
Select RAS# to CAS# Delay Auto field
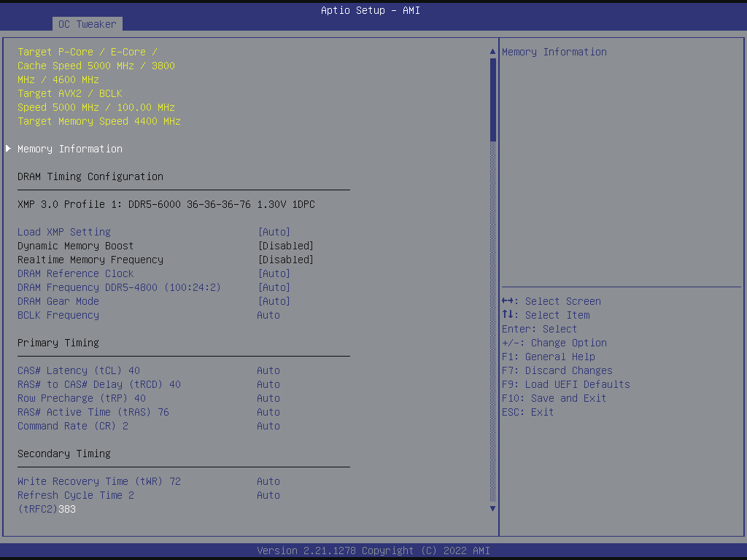click(268, 384)
